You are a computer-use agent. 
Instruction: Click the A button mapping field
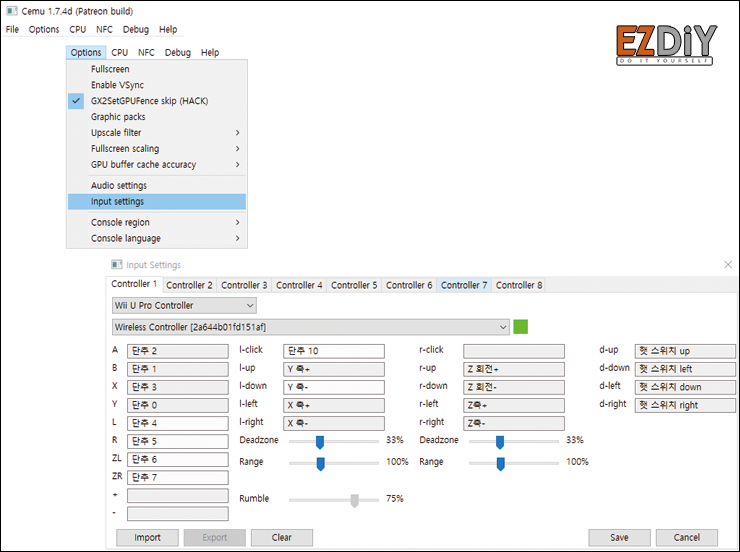pos(178,351)
